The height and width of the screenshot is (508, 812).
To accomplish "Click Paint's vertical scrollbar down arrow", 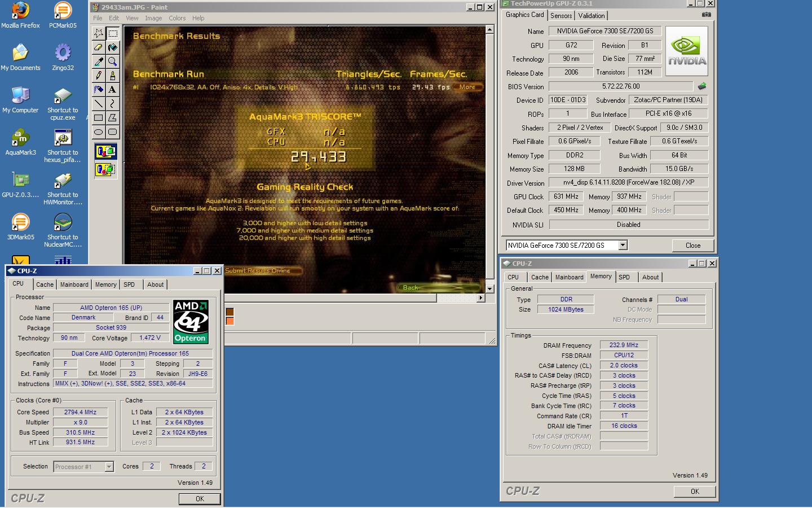I will [x=489, y=288].
